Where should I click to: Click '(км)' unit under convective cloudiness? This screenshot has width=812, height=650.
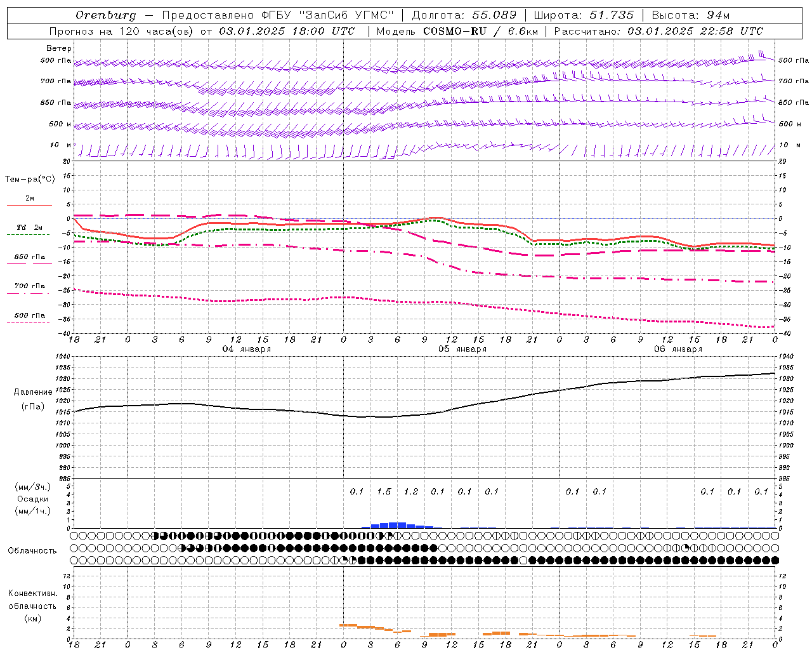coord(33,618)
